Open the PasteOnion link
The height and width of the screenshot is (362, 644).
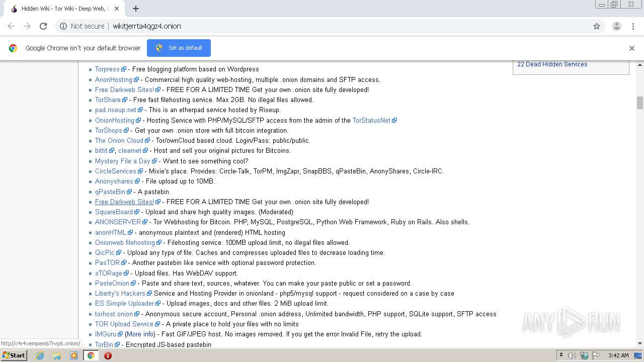pos(112,283)
